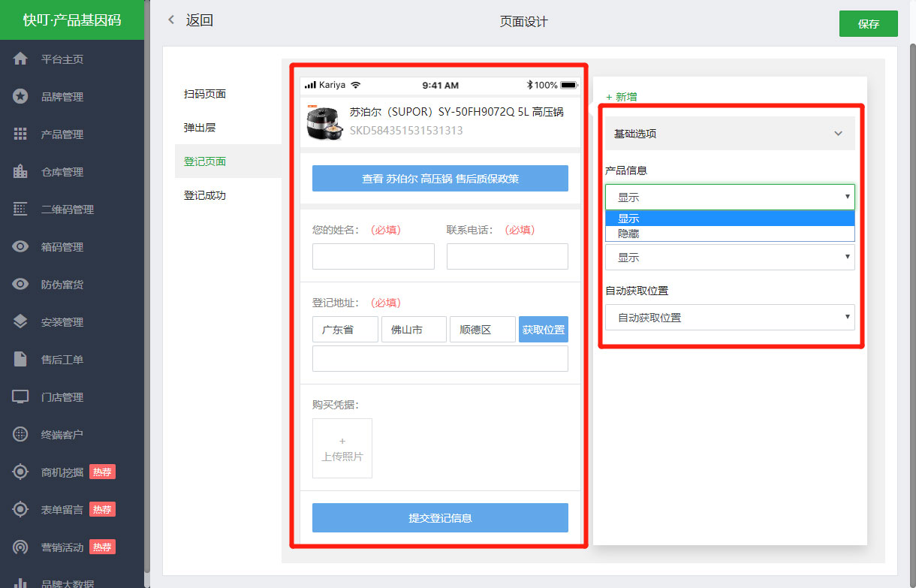Click the detailed address input field
The width and height of the screenshot is (916, 588).
coord(440,358)
